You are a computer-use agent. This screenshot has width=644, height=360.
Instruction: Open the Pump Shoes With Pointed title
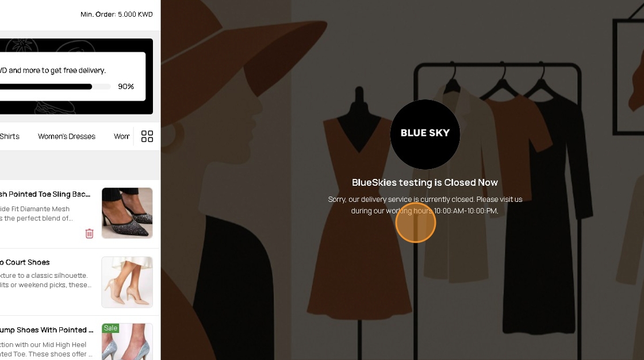tap(47, 330)
